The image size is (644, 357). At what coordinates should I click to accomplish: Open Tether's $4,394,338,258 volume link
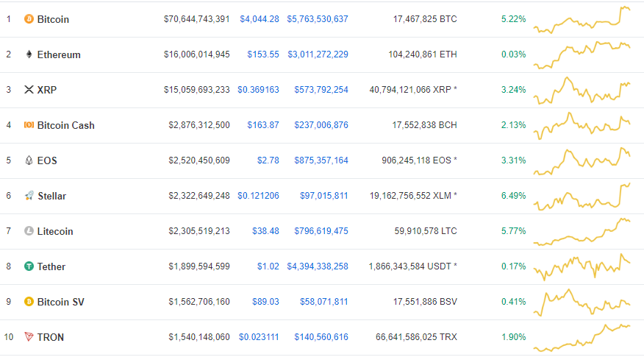pos(318,266)
